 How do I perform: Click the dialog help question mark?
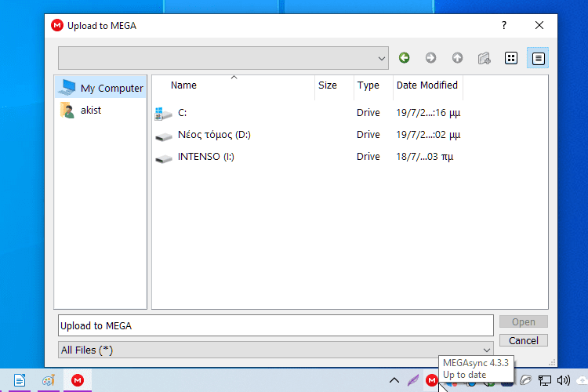(504, 26)
